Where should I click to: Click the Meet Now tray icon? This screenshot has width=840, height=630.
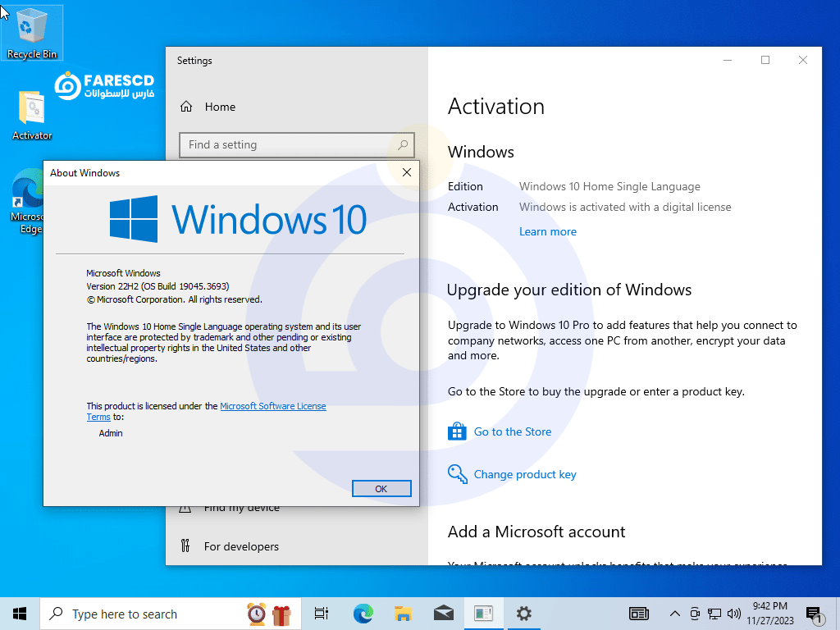tap(695, 614)
